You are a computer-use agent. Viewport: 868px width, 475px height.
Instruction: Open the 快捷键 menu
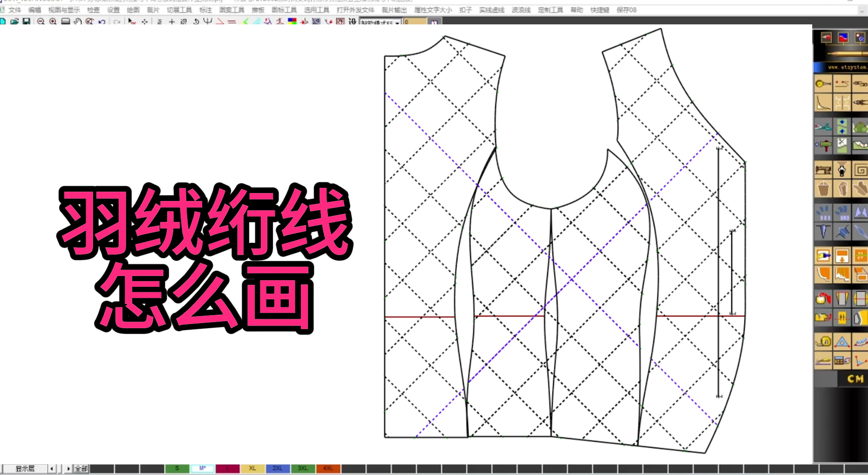tap(600, 10)
